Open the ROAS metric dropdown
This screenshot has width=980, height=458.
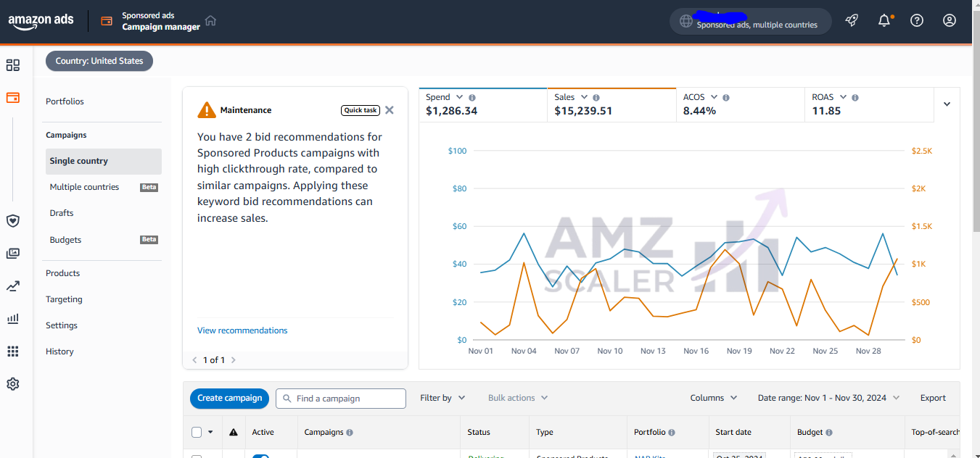click(x=841, y=97)
